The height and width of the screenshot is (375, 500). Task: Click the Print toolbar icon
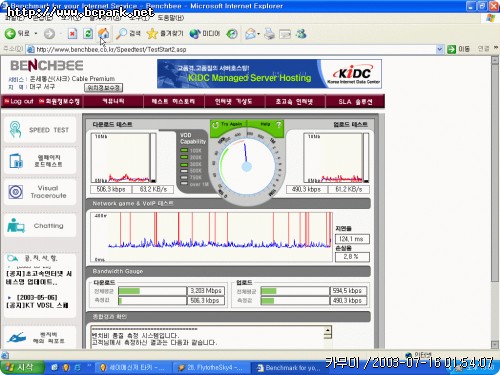269,33
